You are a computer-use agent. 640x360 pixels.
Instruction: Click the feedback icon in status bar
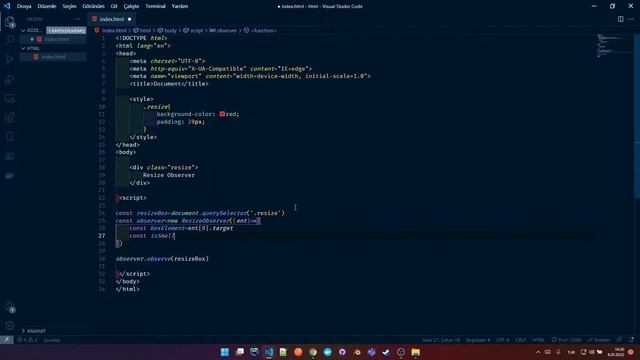pos(620,340)
